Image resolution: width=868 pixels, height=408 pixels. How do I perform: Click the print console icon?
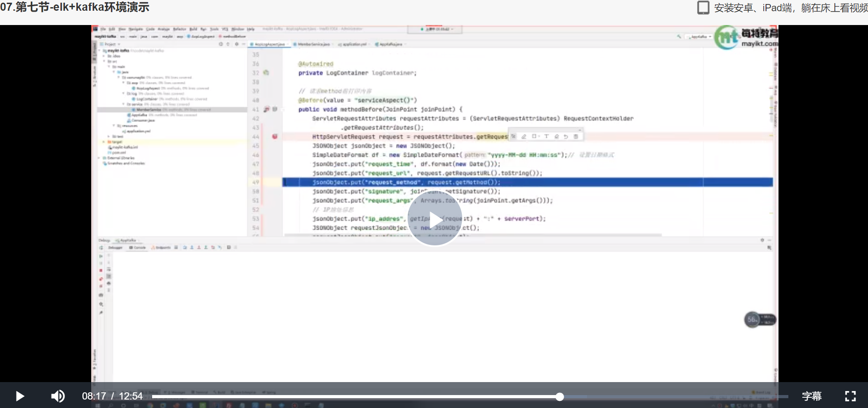pos(109,284)
